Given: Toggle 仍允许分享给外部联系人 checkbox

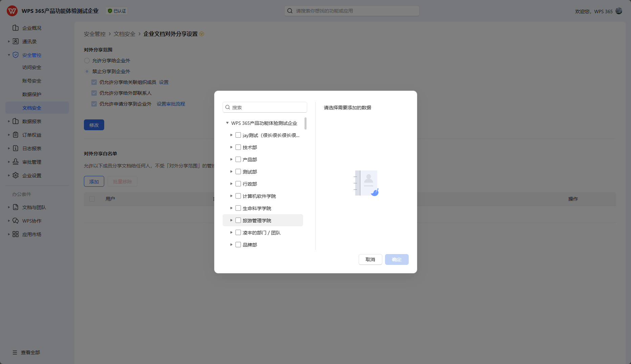Looking at the screenshot, I should (94, 93).
